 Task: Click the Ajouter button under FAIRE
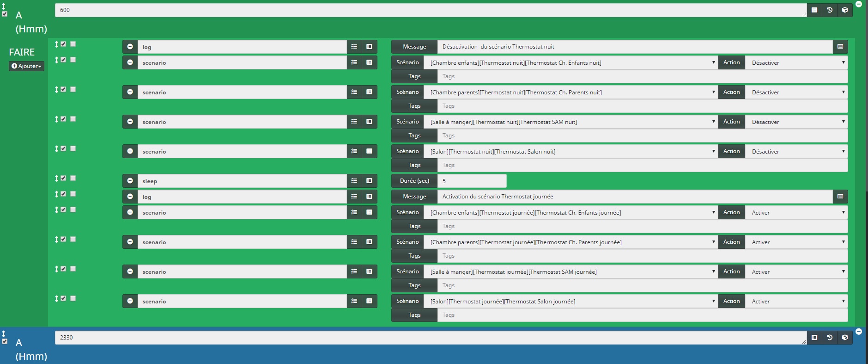(x=26, y=66)
